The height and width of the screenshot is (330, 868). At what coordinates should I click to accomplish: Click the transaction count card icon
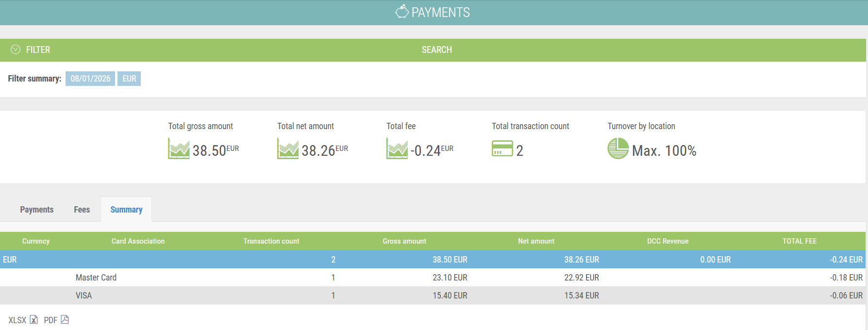coord(502,148)
